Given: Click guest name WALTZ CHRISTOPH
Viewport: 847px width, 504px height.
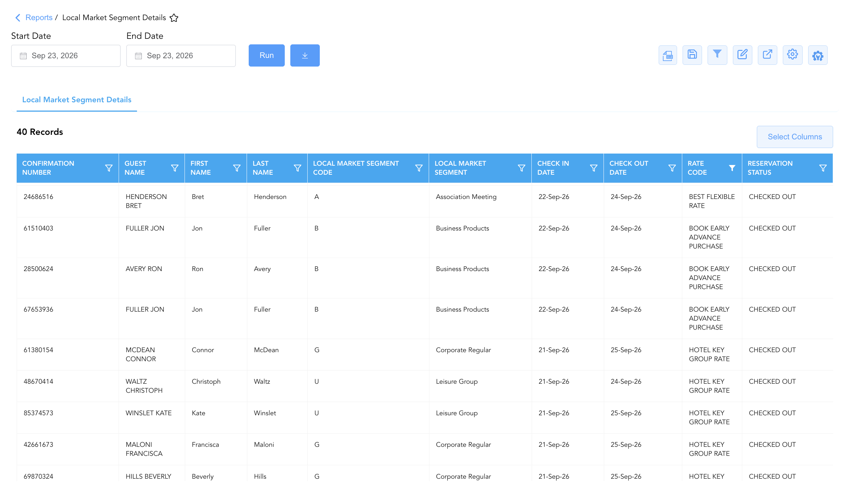Looking at the screenshot, I should [x=144, y=386].
